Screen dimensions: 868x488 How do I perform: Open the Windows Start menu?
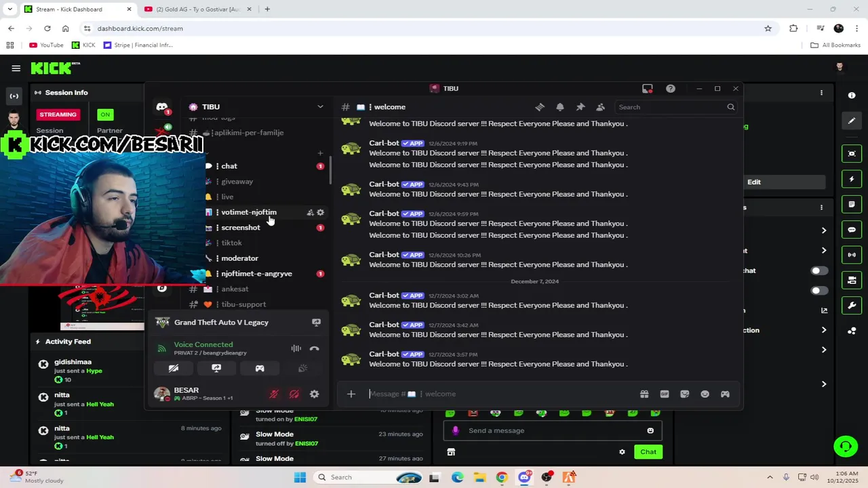coord(300,477)
